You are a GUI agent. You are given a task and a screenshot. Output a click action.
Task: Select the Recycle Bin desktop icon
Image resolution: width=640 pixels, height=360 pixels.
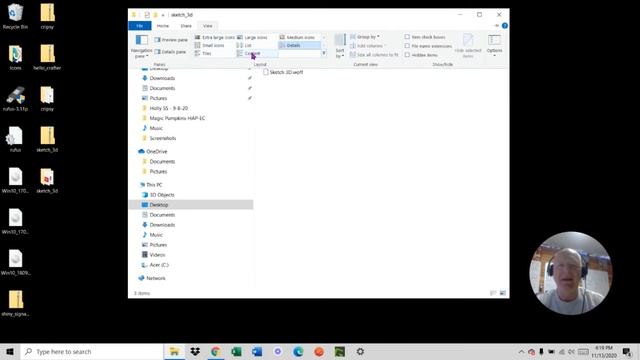coord(16,17)
